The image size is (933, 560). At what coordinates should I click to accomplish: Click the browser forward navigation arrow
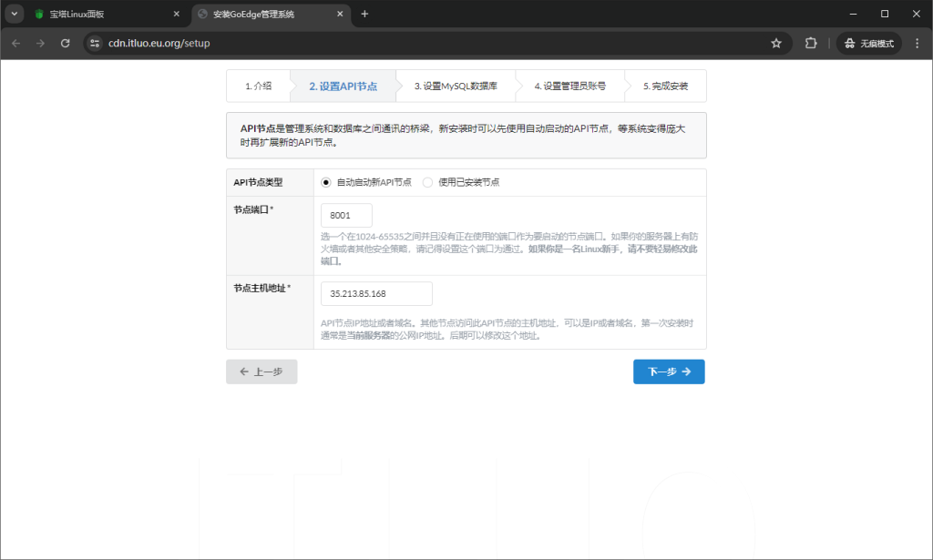pos(41,42)
